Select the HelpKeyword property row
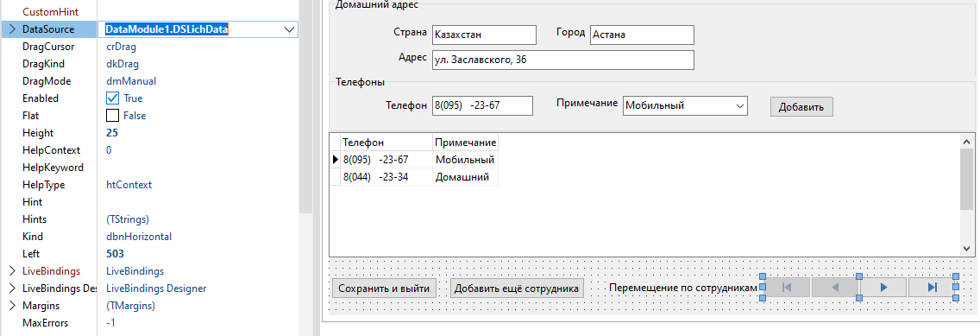The width and height of the screenshot is (980, 336). pos(149,168)
